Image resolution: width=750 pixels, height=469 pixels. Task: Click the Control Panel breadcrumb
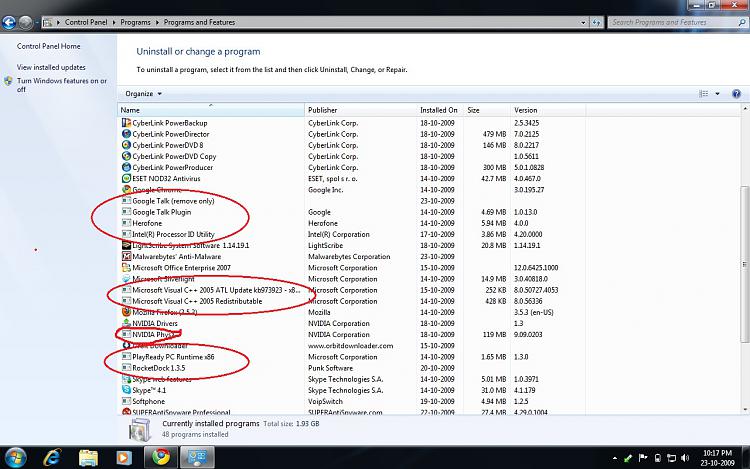pyautogui.click(x=86, y=22)
